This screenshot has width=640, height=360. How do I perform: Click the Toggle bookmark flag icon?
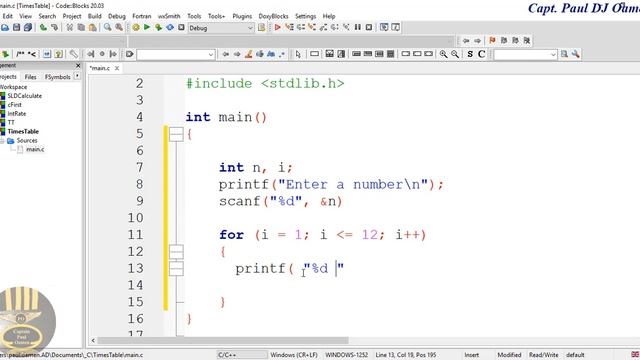[x=492, y=40]
